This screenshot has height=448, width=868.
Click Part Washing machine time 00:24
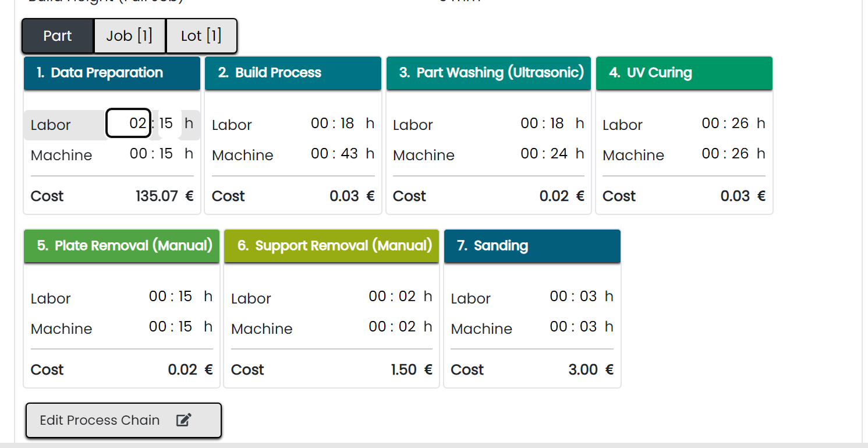click(x=544, y=154)
